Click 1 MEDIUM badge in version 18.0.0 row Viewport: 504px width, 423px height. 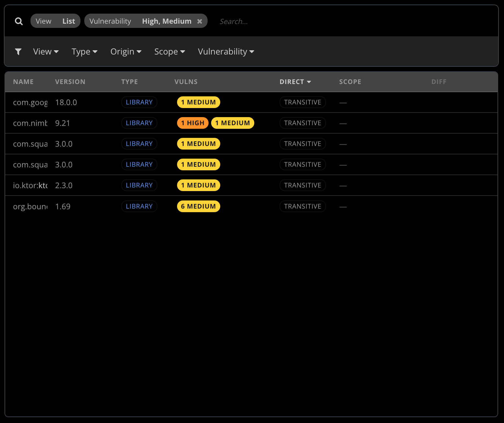(198, 102)
